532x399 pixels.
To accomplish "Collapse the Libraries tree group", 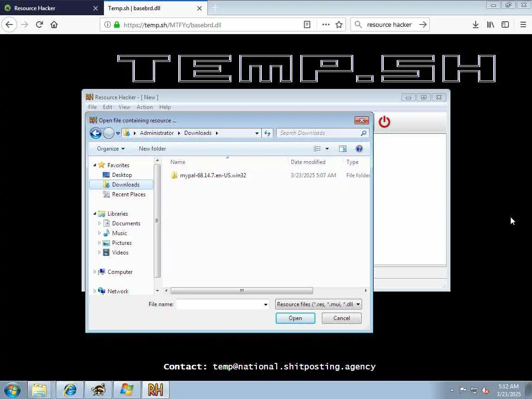I will (x=95, y=214).
